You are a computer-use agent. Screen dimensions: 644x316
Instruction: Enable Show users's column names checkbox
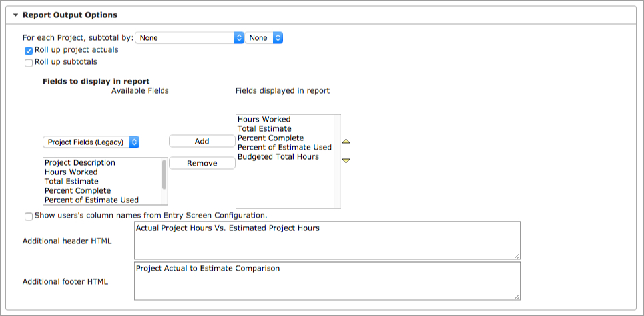pyautogui.click(x=29, y=217)
